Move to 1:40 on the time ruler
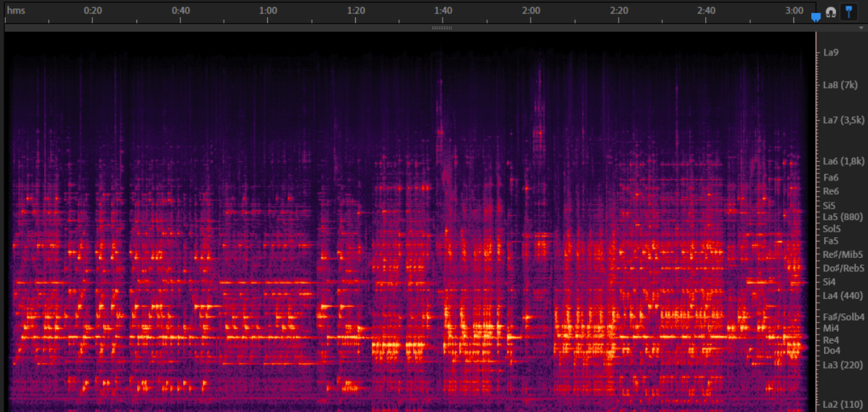The width and height of the screenshot is (868, 412). pyautogui.click(x=443, y=11)
